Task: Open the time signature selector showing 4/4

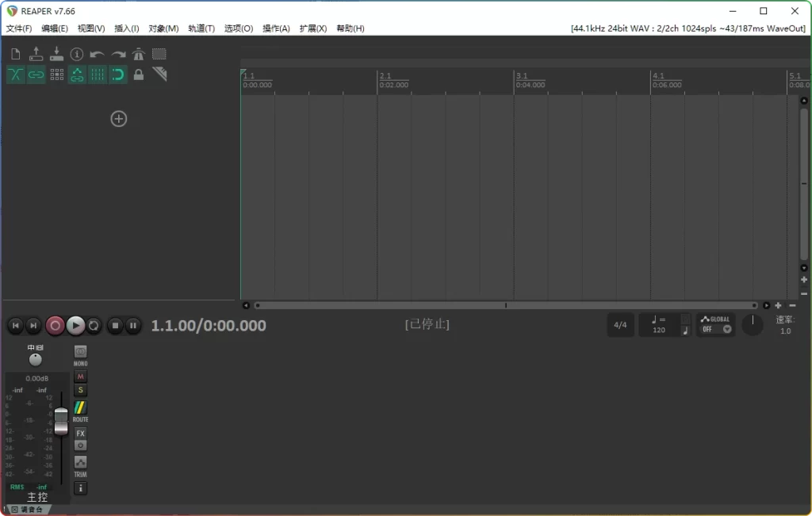Action: 621,324
